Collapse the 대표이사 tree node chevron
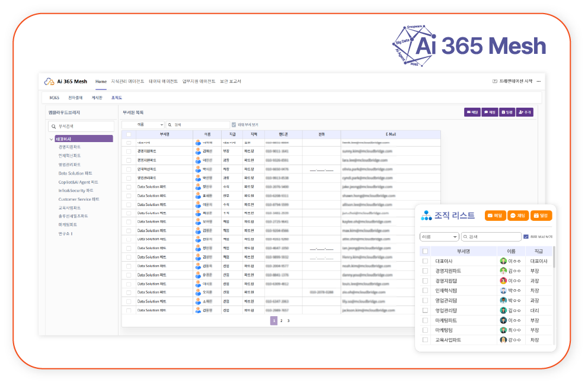 52,139
